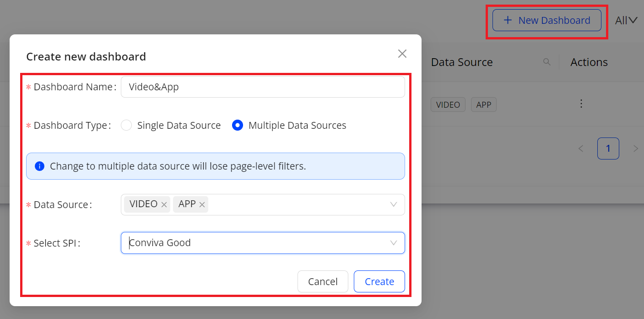
Task: Click the Data Source column header
Action: coord(461,62)
